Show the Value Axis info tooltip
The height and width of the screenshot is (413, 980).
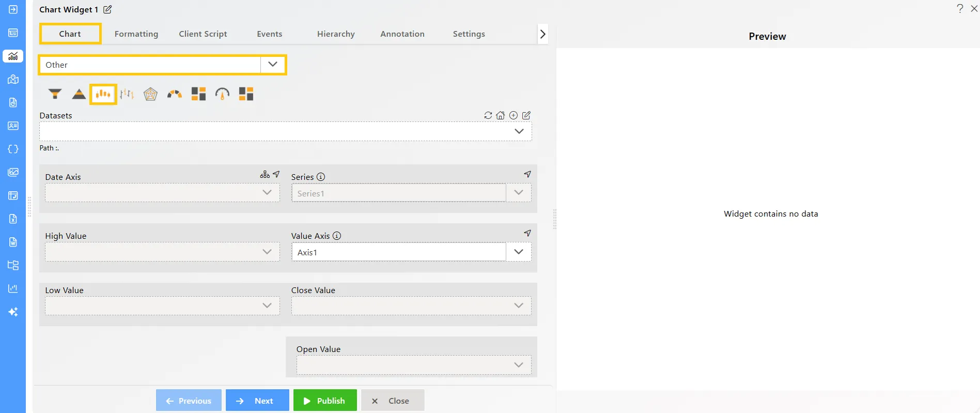tap(337, 236)
